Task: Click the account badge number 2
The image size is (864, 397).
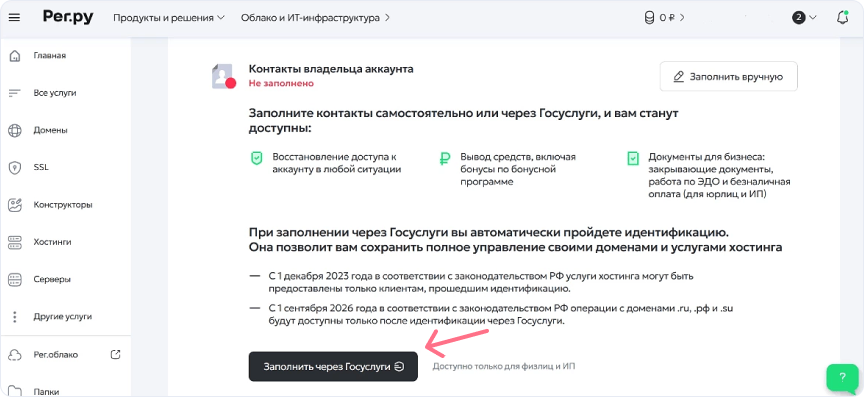Action: 798,18
